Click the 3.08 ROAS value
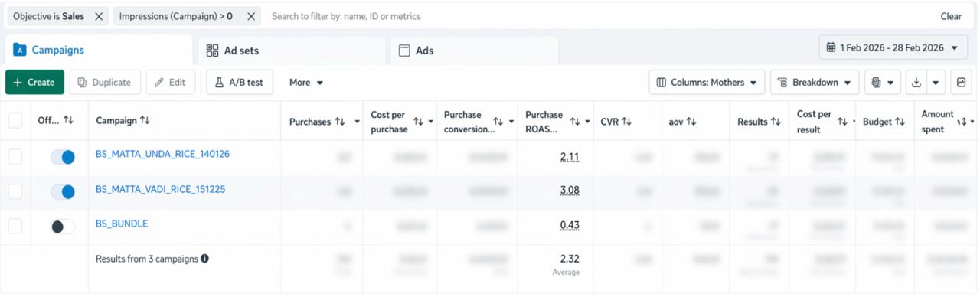Image resolution: width=980 pixels, height=297 pixels. (570, 190)
